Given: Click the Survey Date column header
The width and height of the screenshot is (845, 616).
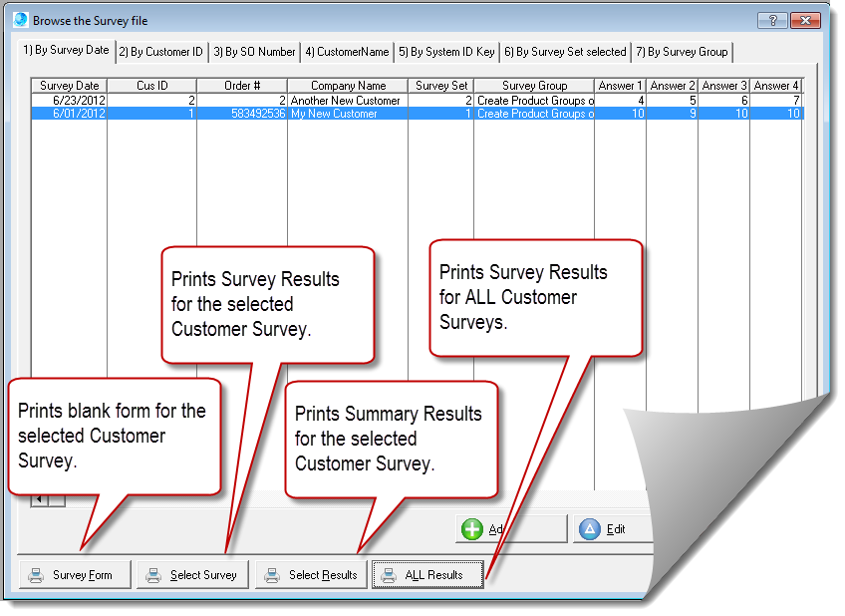Looking at the screenshot, I should click(x=68, y=86).
